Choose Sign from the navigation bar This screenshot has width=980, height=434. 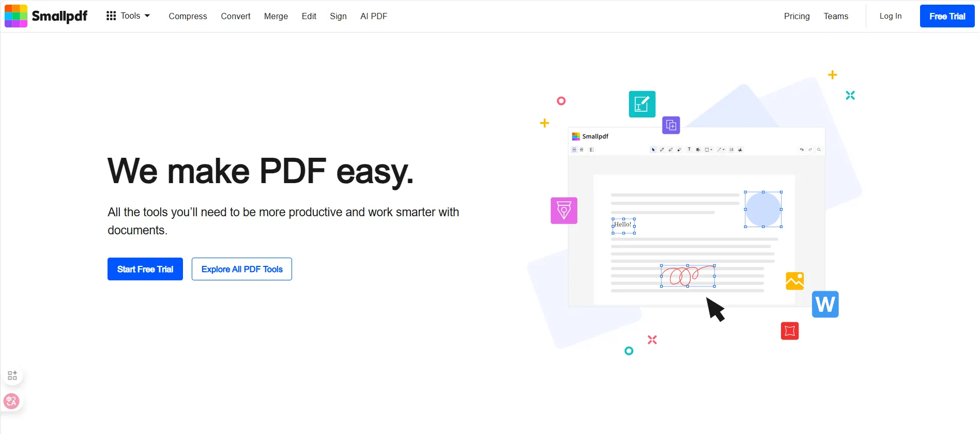(x=339, y=16)
